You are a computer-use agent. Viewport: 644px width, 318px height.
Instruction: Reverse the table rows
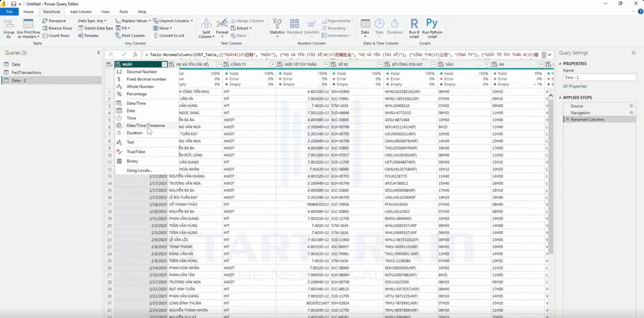[x=57, y=28]
